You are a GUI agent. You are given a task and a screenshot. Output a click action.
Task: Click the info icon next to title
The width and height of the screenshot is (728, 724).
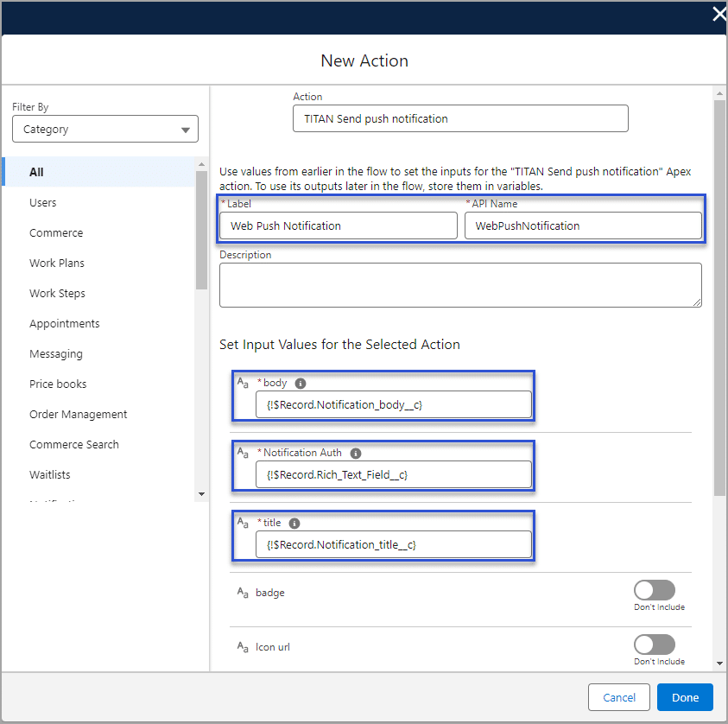point(294,523)
